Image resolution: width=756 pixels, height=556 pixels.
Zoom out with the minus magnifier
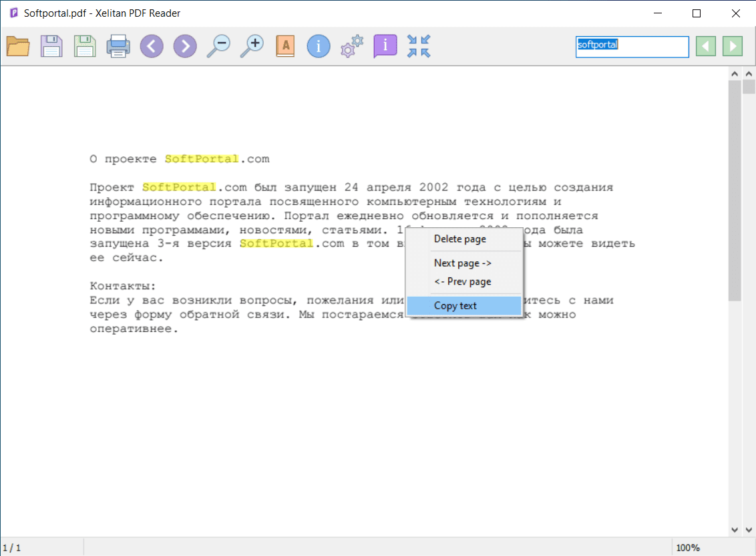218,46
